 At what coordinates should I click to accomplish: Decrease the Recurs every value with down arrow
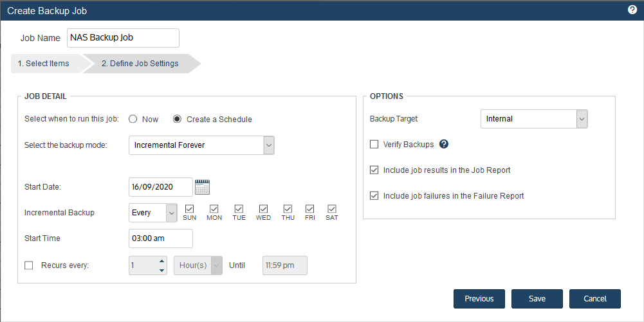pyautogui.click(x=162, y=271)
